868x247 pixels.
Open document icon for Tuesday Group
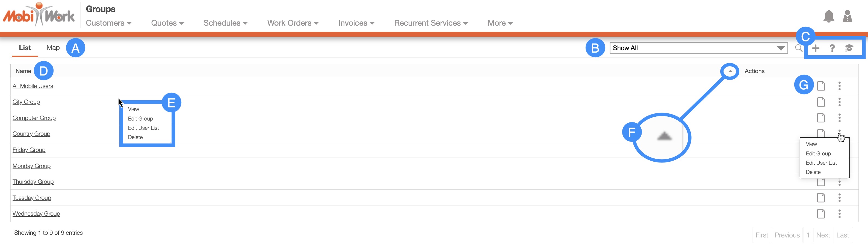(x=821, y=198)
